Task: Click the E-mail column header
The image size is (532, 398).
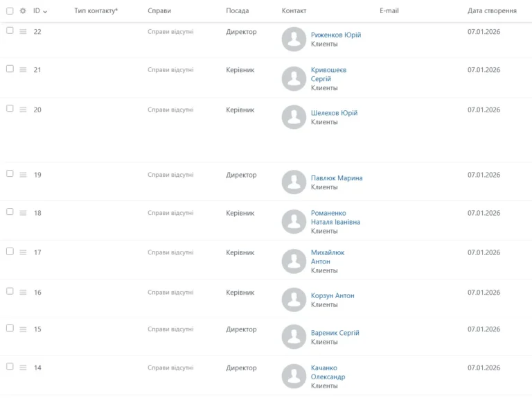Action: (389, 11)
